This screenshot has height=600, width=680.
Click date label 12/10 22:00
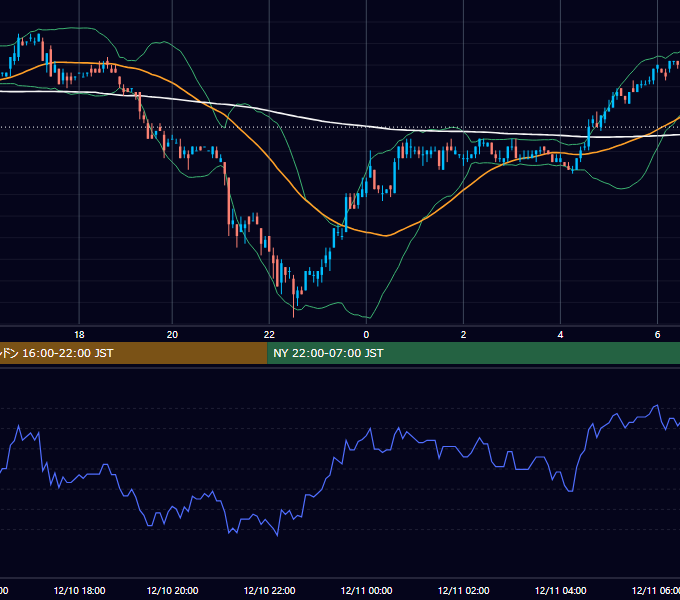(x=269, y=590)
